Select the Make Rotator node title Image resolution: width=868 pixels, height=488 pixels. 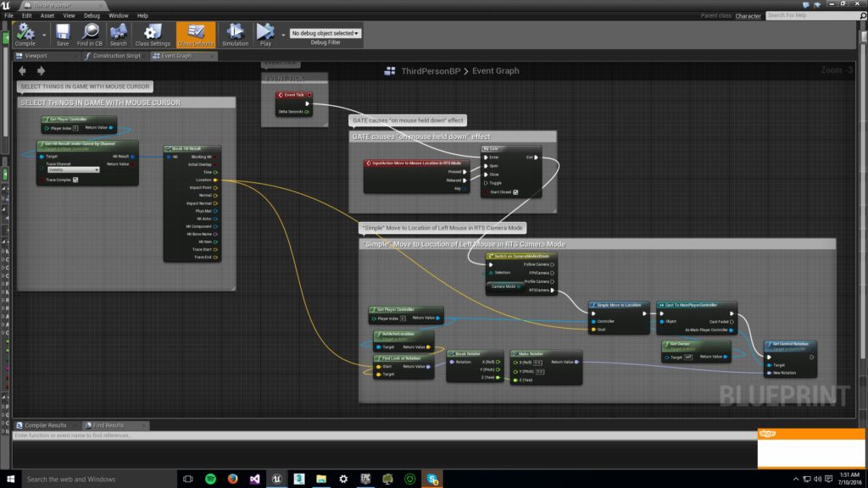[531, 353]
